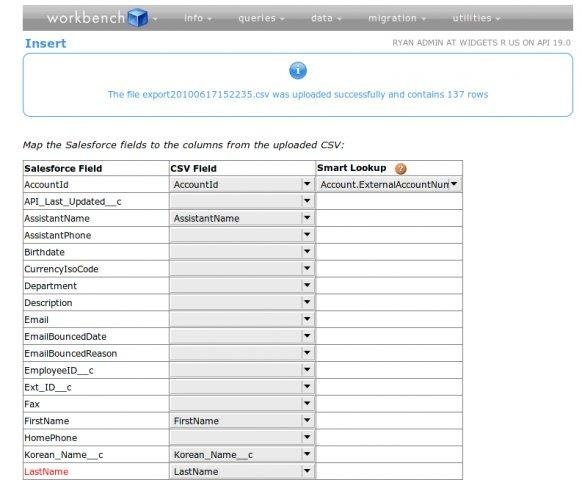582x480 pixels.
Task: Click the EmployeeID__c field label
Action: pos(59,370)
